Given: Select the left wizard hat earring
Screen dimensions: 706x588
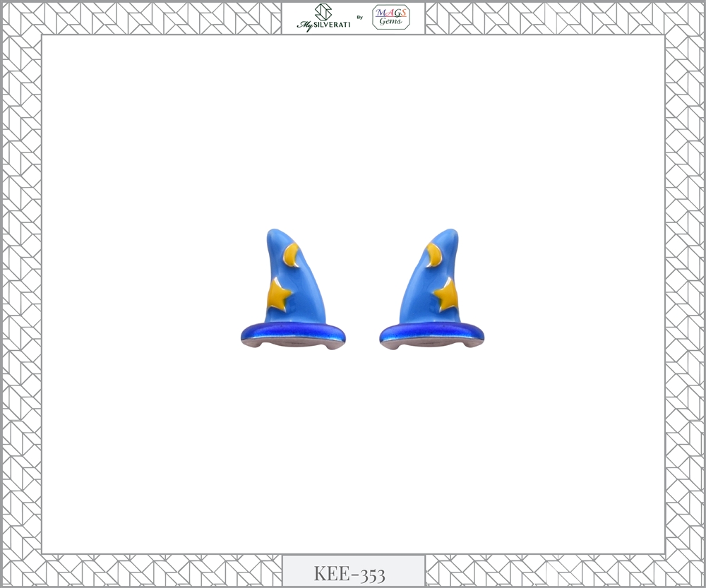Looking at the screenshot, I should click(294, 289).
